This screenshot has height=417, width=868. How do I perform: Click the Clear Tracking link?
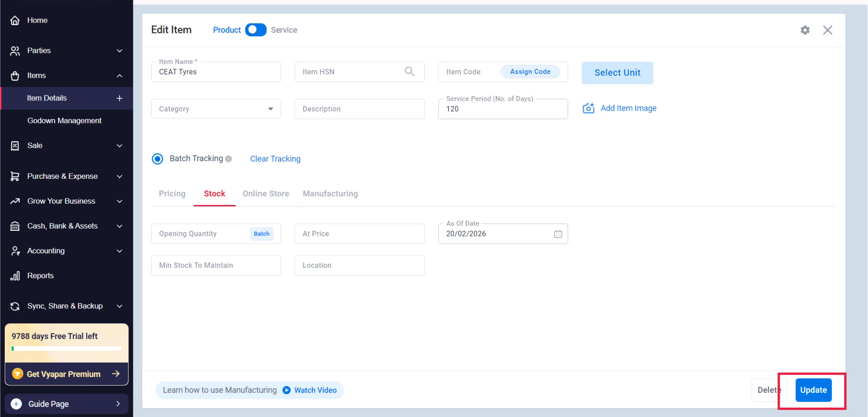click(275, 159)
